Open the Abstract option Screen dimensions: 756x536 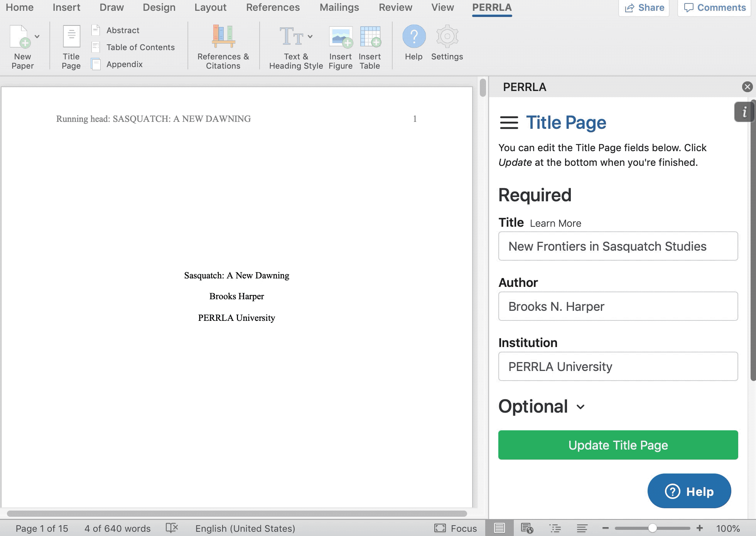point(122,30)
